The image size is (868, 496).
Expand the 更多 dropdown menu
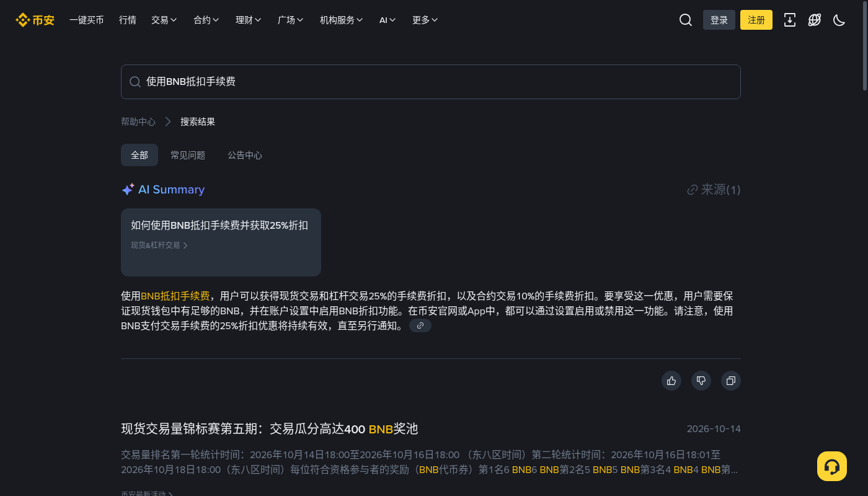(x=425, y=20)
